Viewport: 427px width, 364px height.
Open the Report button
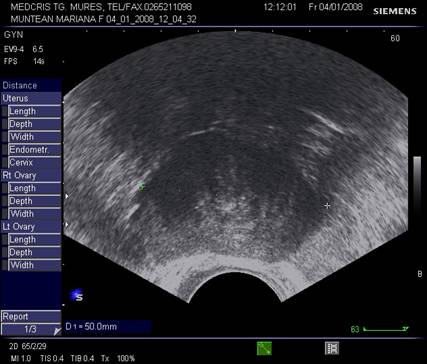31,316
